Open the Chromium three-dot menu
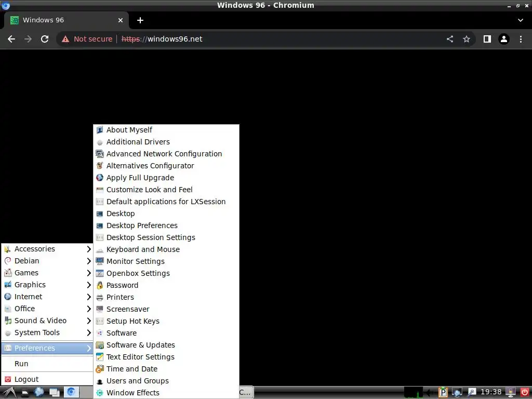 [521, 39]
